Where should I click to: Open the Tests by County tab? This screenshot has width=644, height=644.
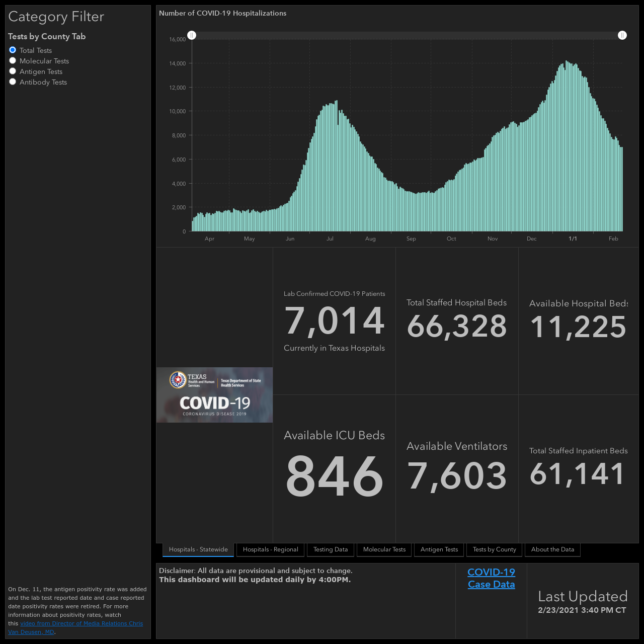495,549
